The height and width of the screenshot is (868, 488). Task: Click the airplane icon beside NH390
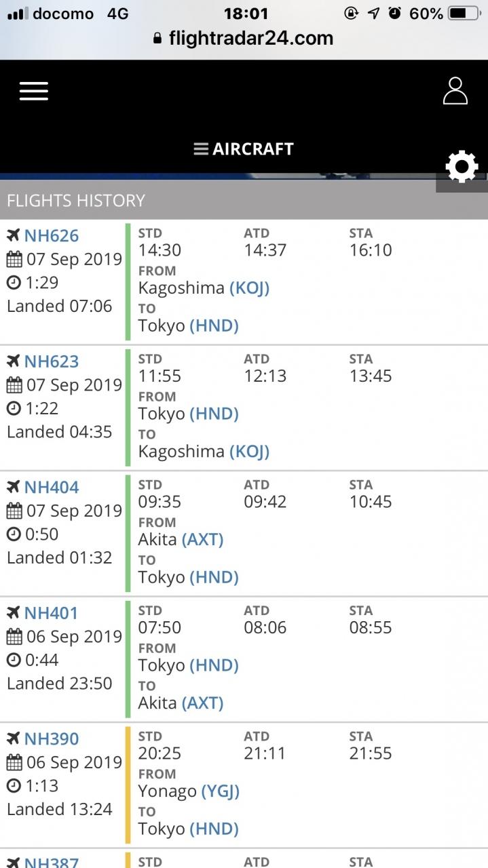pyautogui.click(x=14, y=738)
